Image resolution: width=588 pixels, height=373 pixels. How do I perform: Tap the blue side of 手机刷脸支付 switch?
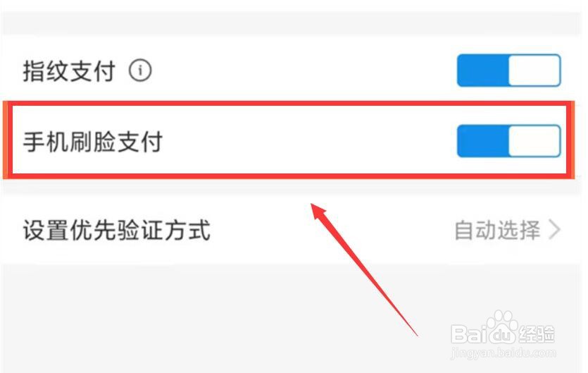483,141
